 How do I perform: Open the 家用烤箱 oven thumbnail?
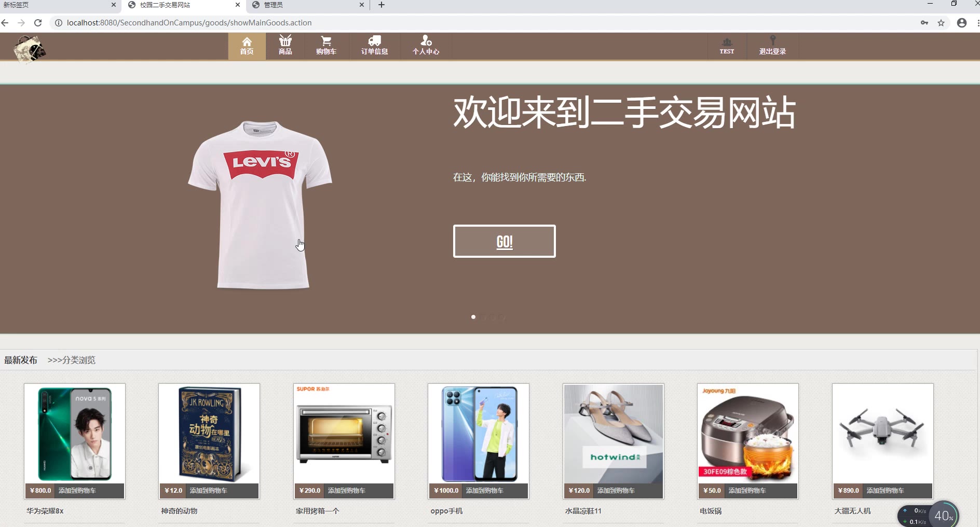coord(344,434)
